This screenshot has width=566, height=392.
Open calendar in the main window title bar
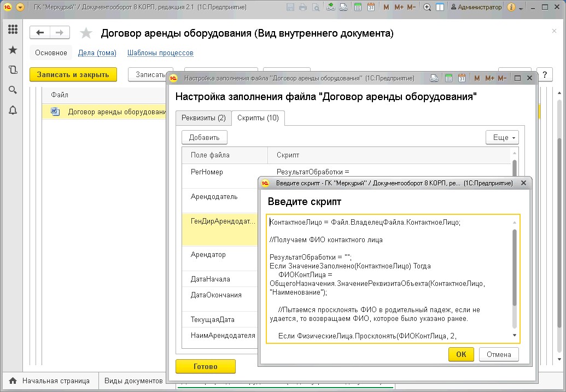coord(371,7)
